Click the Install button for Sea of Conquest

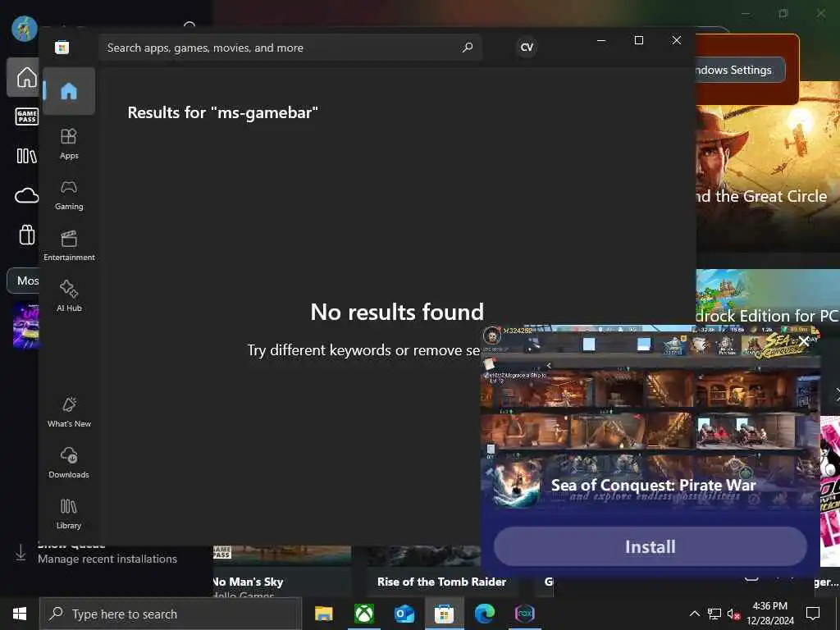tap(651, 546)
